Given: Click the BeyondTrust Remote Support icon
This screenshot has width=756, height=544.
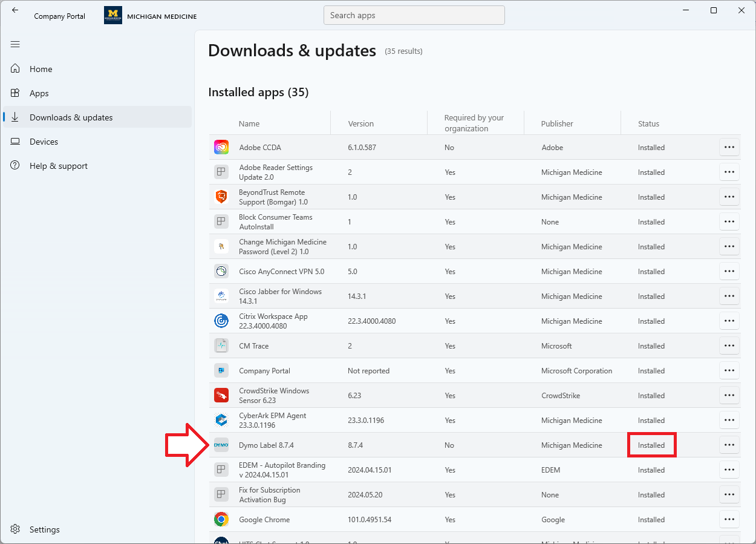Looking at the screenshot, I should click(x=221, y=197).
